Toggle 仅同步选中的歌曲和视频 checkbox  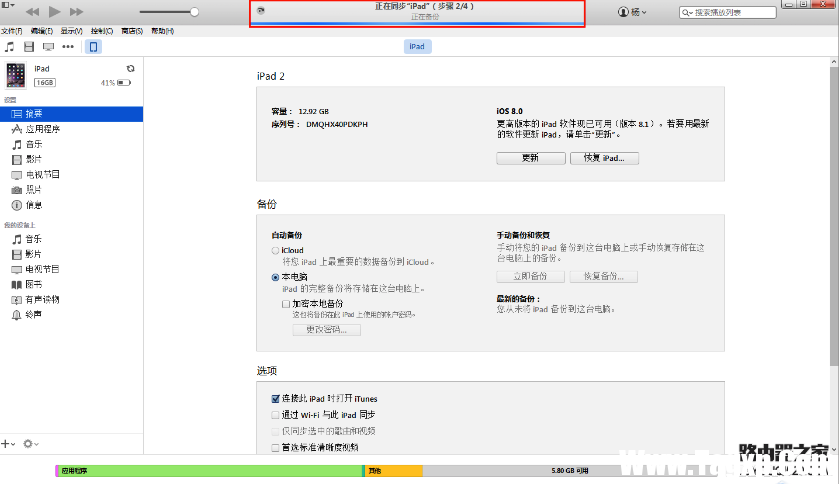click(x=275, y=431)
